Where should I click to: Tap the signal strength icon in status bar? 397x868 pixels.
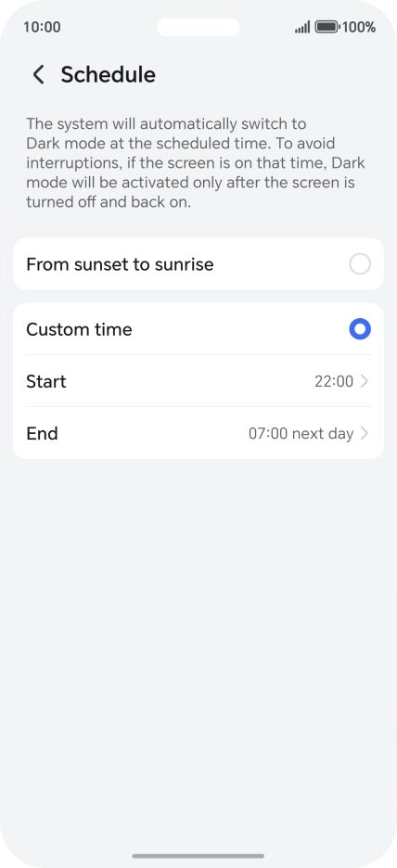[x=302, y=27]
